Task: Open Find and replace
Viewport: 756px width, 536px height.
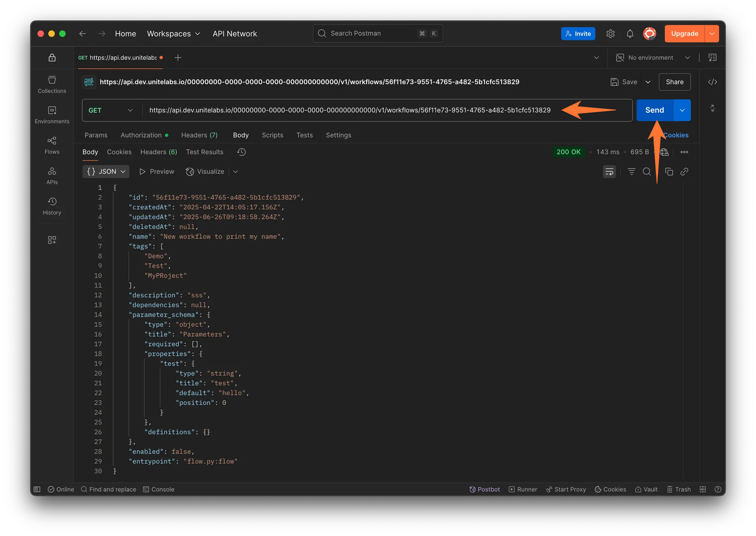Action: coord(109,489)
